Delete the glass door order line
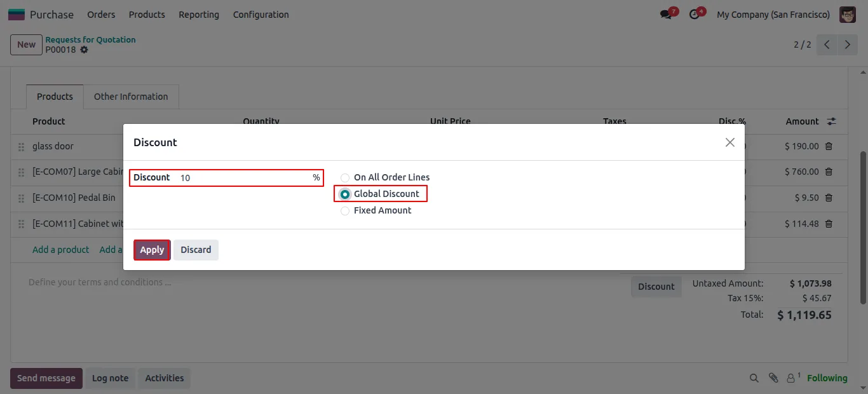This screenshot has width=868, height=394. click(829, 146)
